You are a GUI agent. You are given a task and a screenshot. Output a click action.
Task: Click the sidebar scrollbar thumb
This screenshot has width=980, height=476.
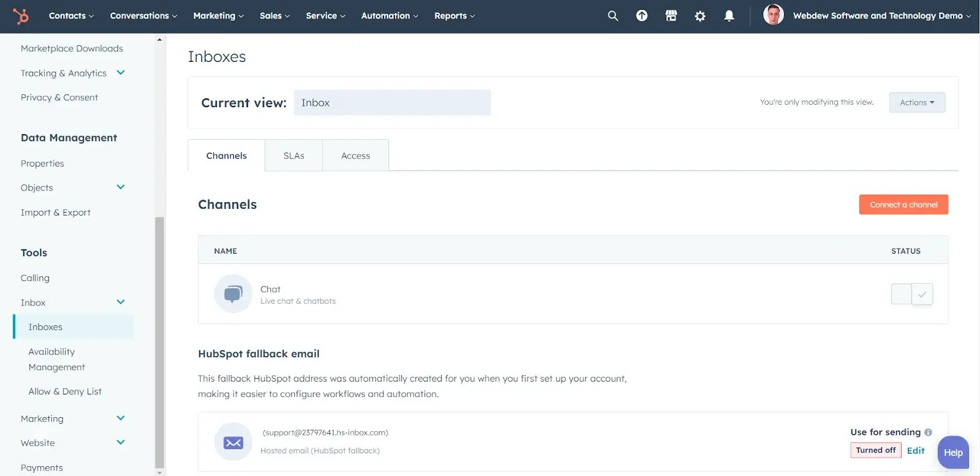coord(160,342)
